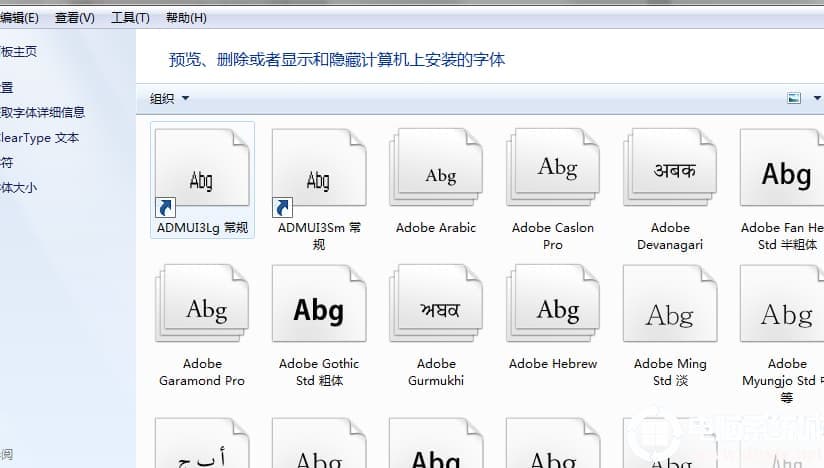Open the 组织 dropdown menu
Image resolution: width=824 pixels, height=468 pixels.
point(169,98)
